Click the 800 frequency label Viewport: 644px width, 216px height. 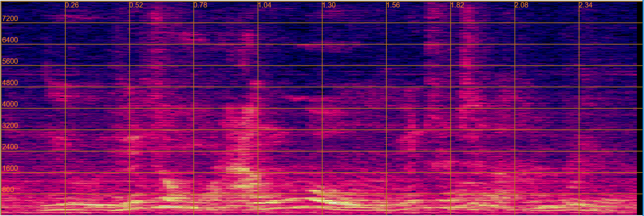coord(8,190)
